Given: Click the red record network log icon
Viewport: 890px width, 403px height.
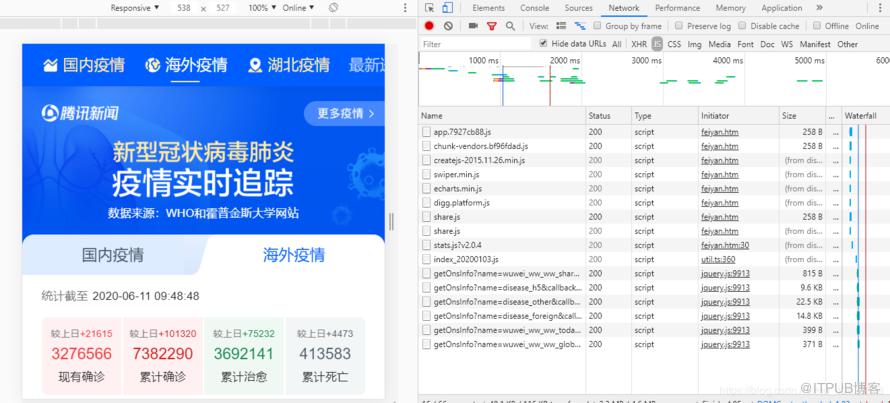Looking at the screenshot, I should click(x=429, y=26).
